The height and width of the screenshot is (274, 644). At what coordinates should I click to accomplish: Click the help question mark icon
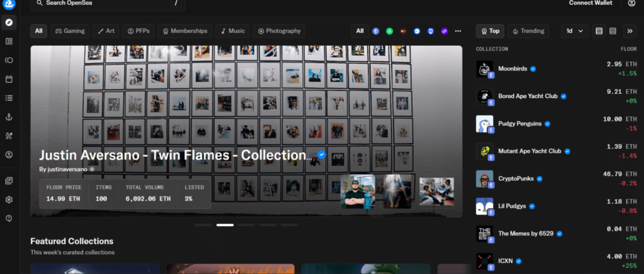[x=9, y=219]
